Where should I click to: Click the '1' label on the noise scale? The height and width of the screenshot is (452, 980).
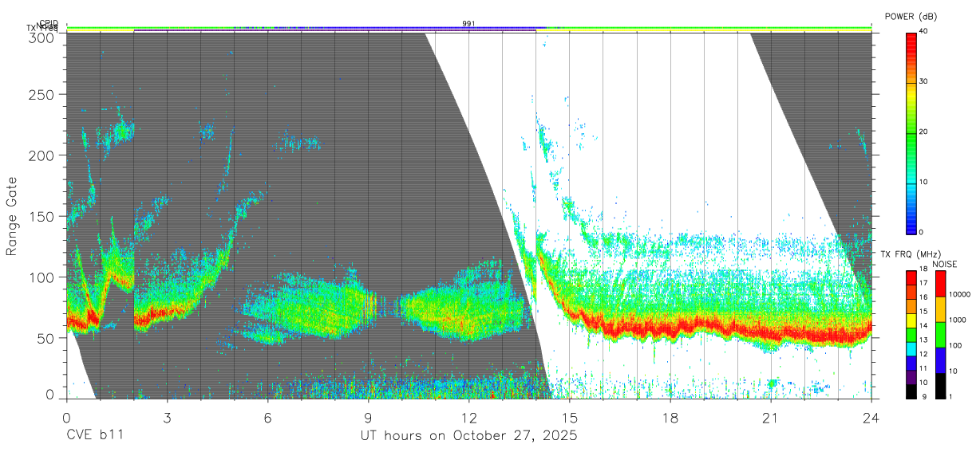[950, 397]
